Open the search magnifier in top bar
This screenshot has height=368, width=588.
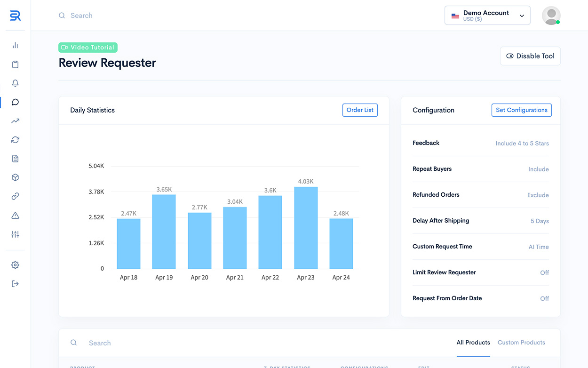click(62, 15)
